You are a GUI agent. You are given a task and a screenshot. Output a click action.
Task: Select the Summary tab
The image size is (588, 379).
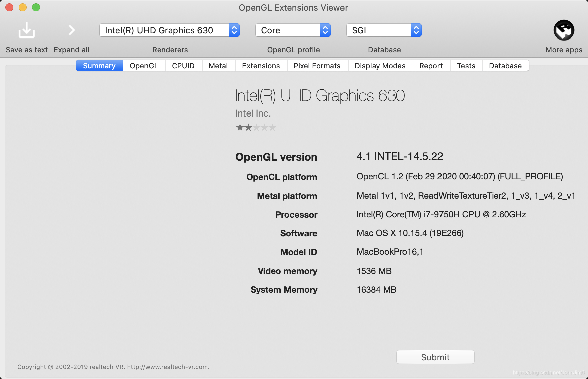click(x=99, y=66)
